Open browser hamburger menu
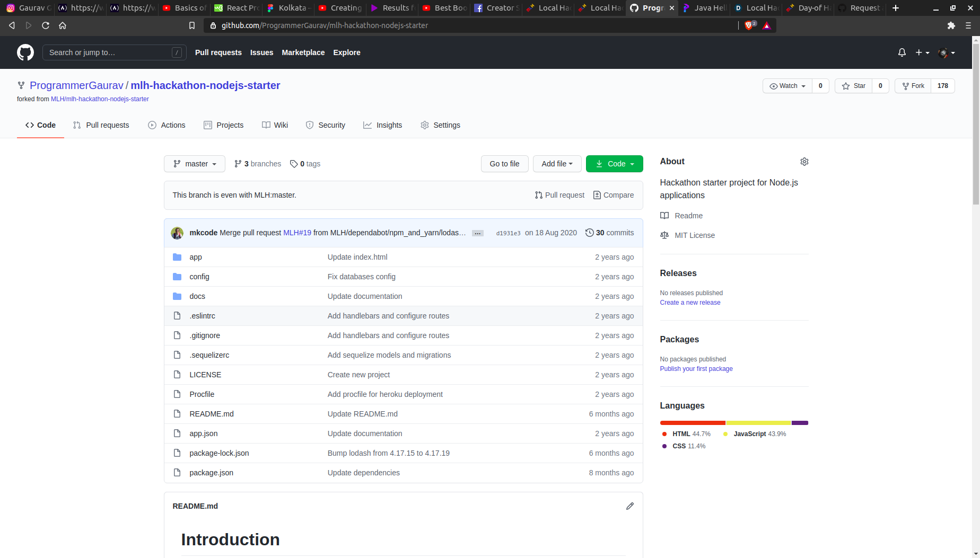Viewport: 980px width, 558px height. coord(968,25)
